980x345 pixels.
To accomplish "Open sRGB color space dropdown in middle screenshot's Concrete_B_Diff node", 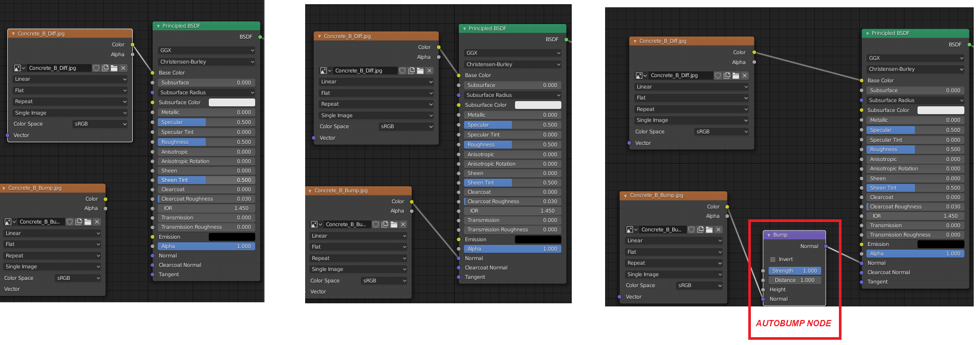I will pos(406,127).
